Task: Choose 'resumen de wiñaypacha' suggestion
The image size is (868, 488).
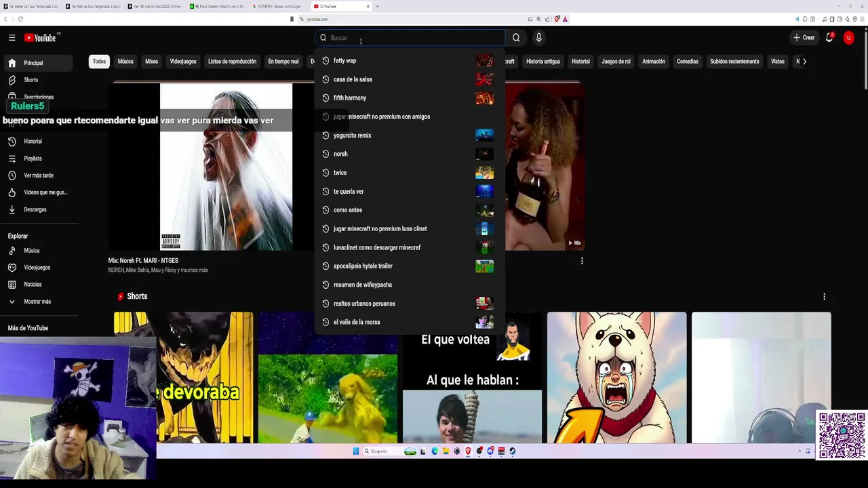Action: 409,285
